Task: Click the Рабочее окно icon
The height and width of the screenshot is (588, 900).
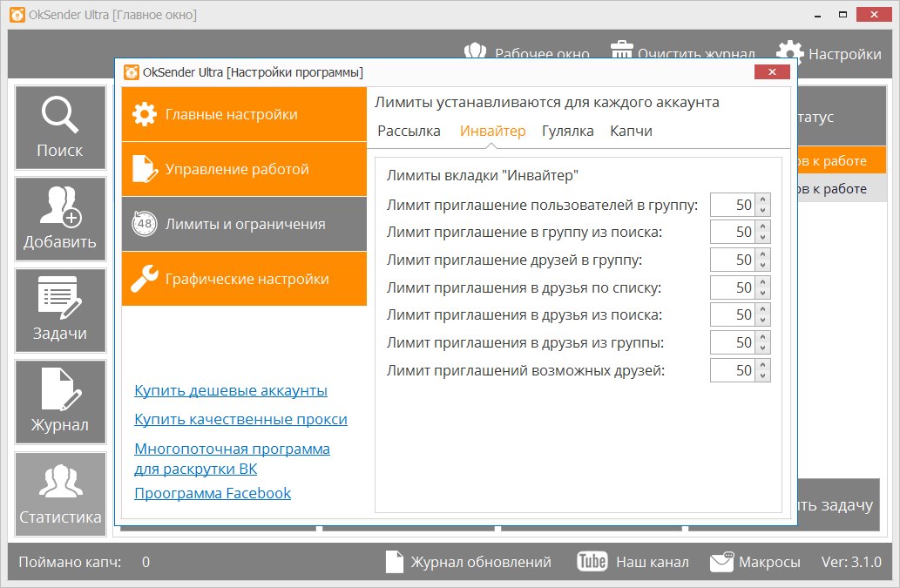Action: click(x=476, y=51)
